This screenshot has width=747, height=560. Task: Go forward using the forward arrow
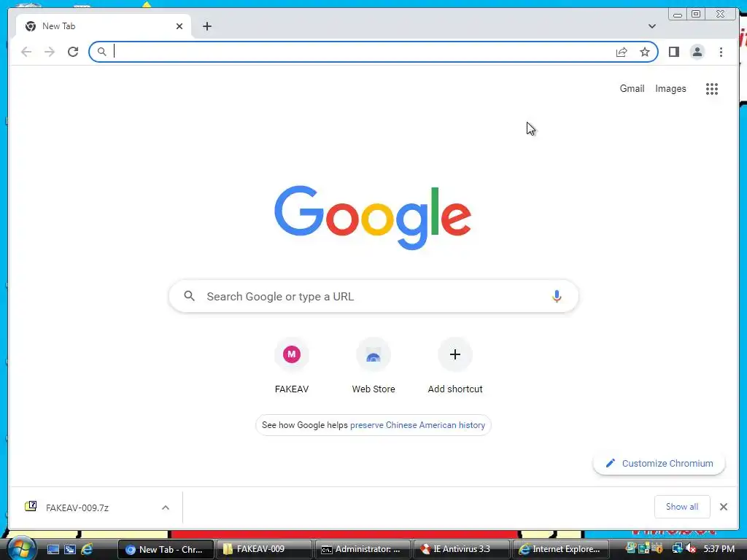[x=50, y=52]
